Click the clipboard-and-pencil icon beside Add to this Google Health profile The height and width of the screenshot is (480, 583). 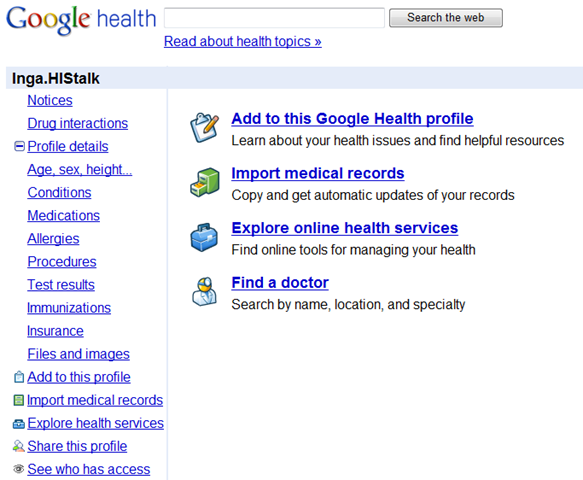click(x=204, y=128)
